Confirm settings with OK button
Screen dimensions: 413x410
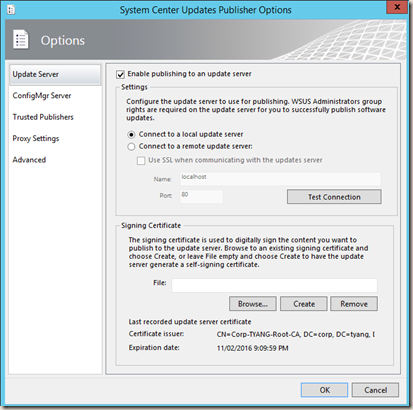(x=324, y=390)
